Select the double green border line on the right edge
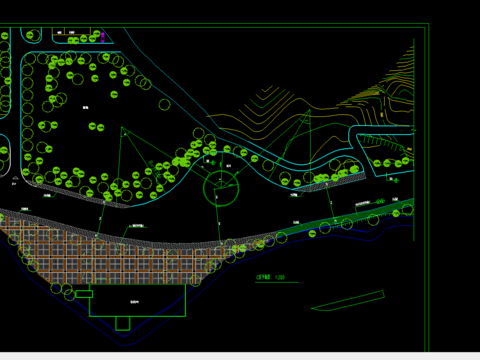The image size is (480, 360). point(427,188)
